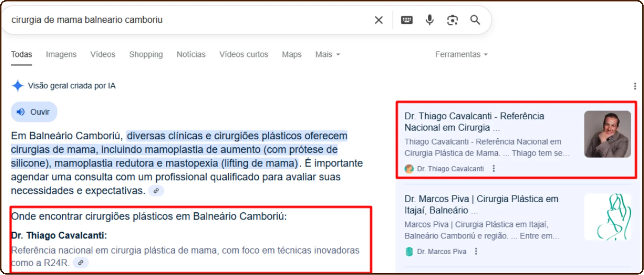This screenshot has width=644, height=275.
Task: Switch to the Maps tab
Action: [x=292, y=54]
